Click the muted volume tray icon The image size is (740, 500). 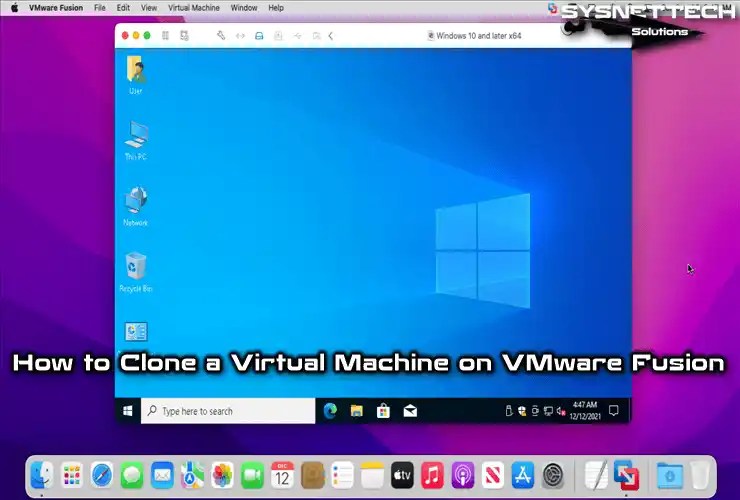click(x=561, y=411)
